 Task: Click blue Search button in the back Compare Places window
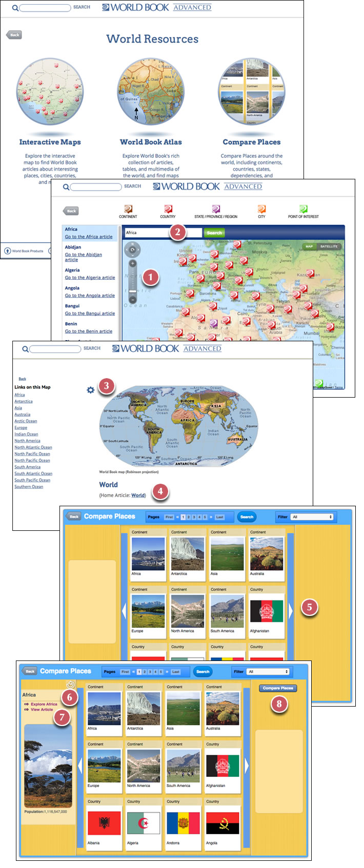point(247,516)
